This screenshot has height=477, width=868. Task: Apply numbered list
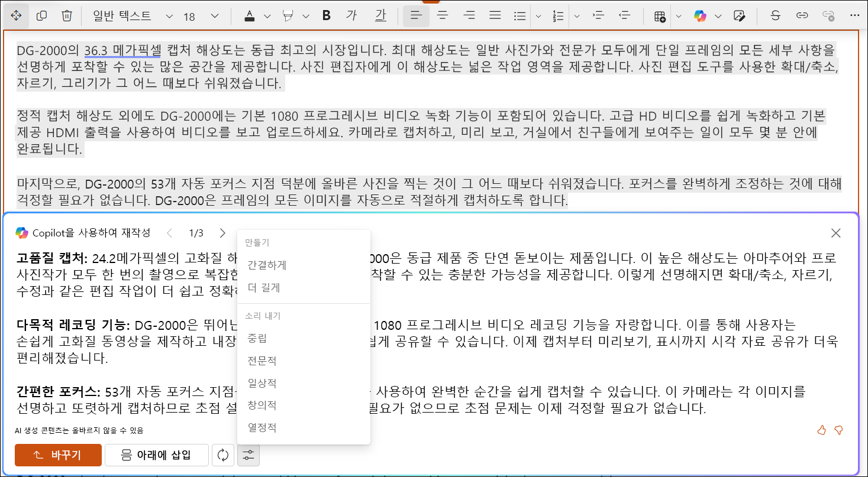click(x=558, y=16)
